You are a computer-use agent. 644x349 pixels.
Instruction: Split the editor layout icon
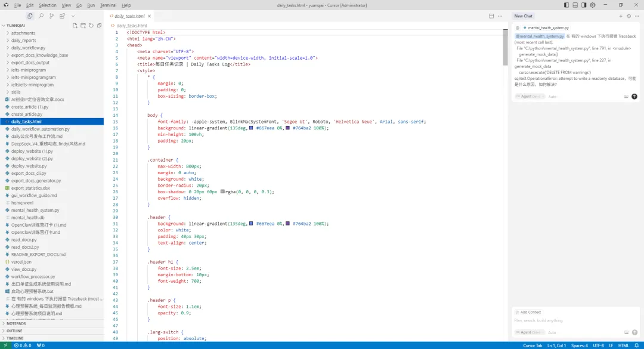491,16
